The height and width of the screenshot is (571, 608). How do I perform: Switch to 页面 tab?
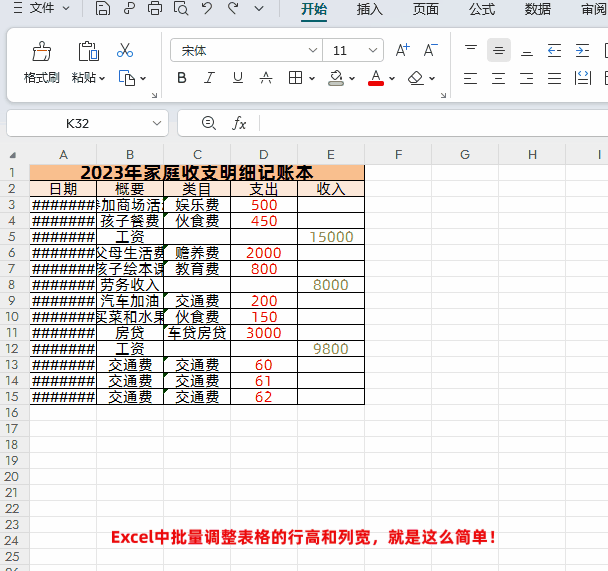pos(425,9)
